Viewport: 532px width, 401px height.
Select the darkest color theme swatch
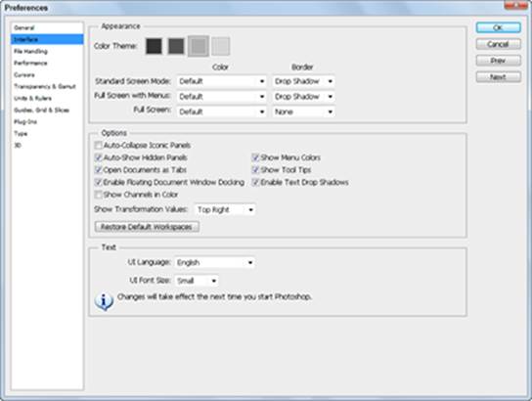click(155, 46)
